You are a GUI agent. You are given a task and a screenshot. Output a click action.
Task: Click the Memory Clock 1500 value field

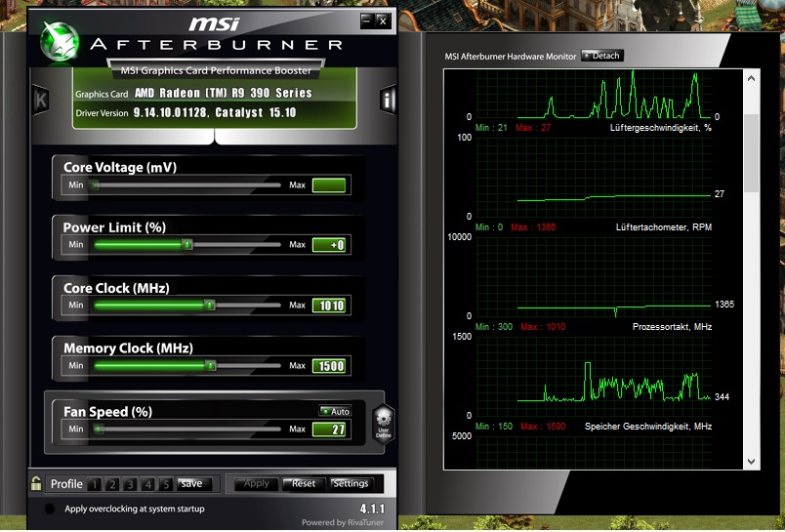(329, 366)
